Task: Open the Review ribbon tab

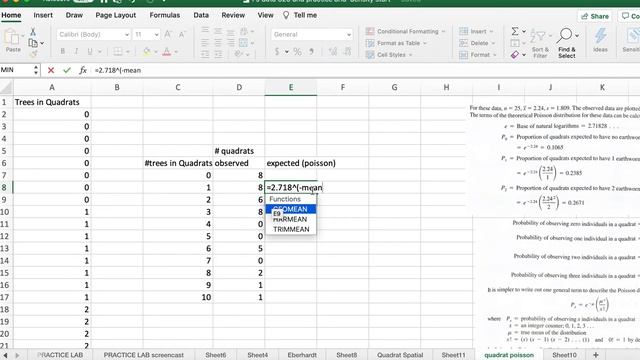Action: click(x=233, y=15)
